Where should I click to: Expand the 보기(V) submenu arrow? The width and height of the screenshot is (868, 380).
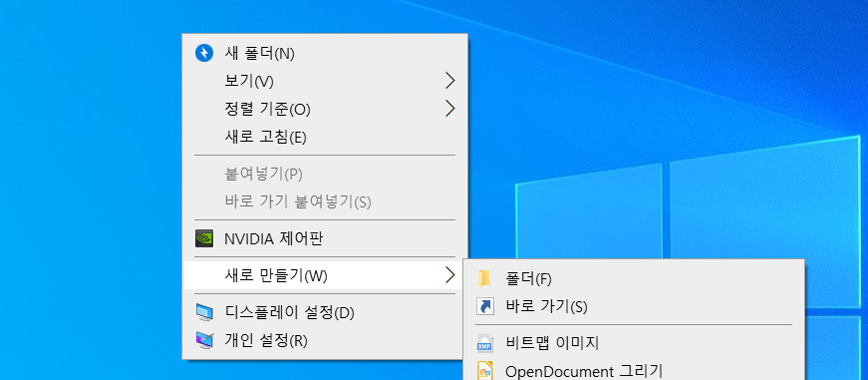coord(449,81)
